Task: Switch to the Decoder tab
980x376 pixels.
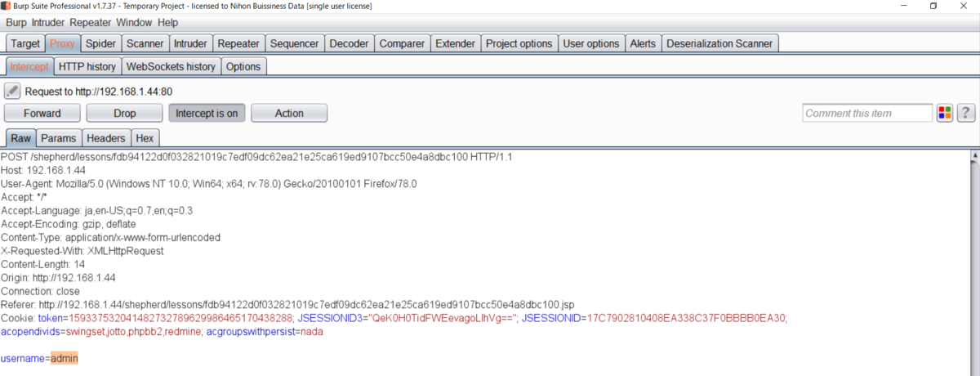Action: click(x=350, y=43)
